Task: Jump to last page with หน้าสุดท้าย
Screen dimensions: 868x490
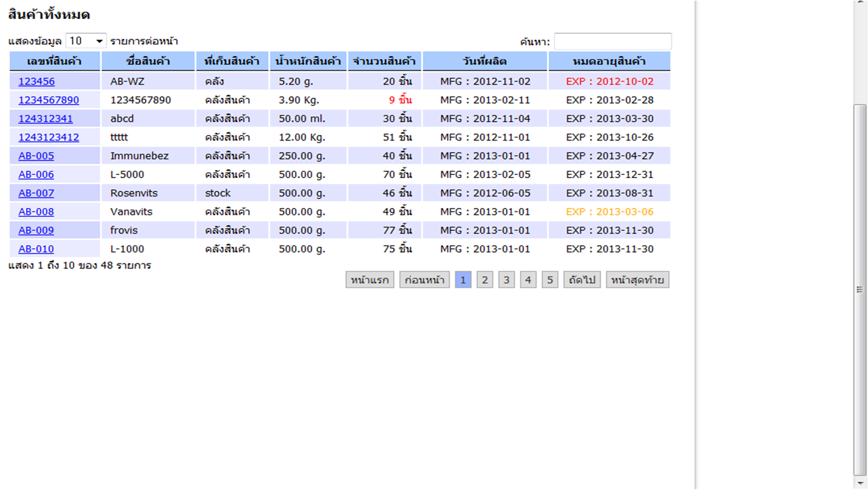Action: coord(638,280)
